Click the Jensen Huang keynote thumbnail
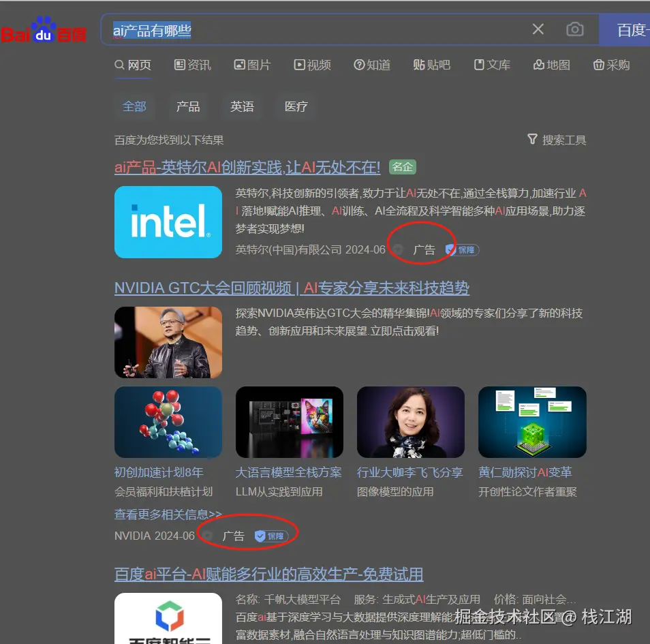 [x=168, y=343]
